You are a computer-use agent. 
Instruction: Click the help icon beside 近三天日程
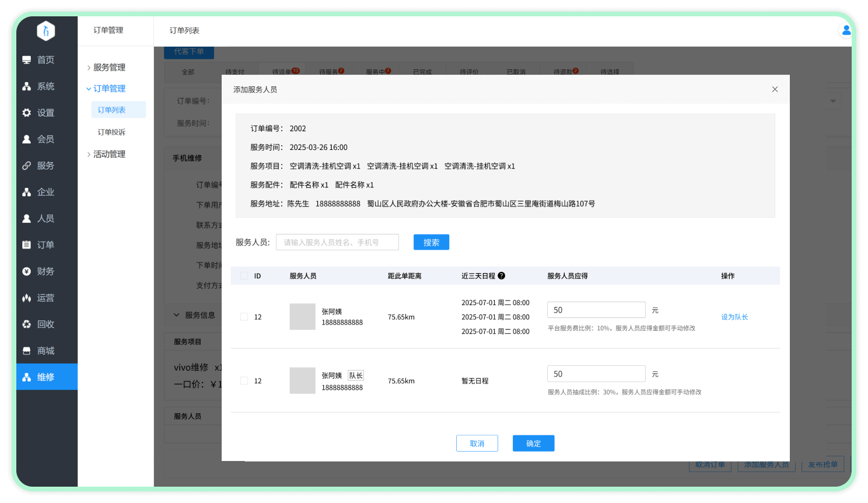click(x=501, y=276)
